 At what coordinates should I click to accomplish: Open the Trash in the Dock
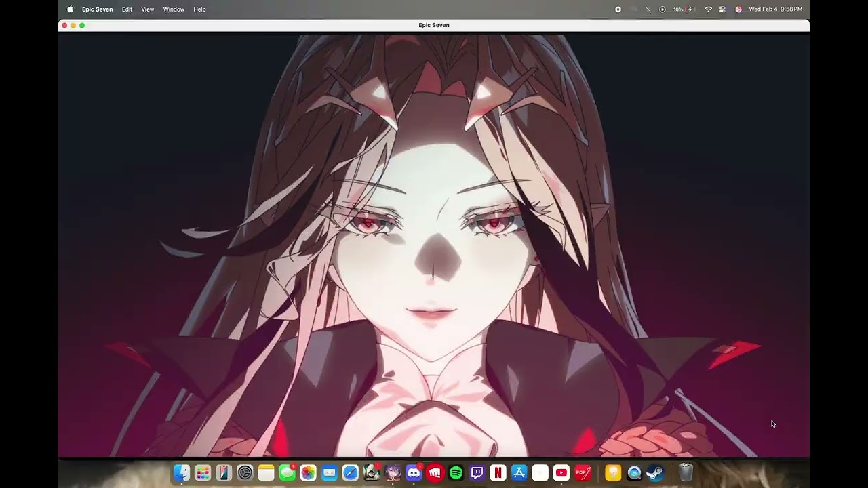point(686,472)
